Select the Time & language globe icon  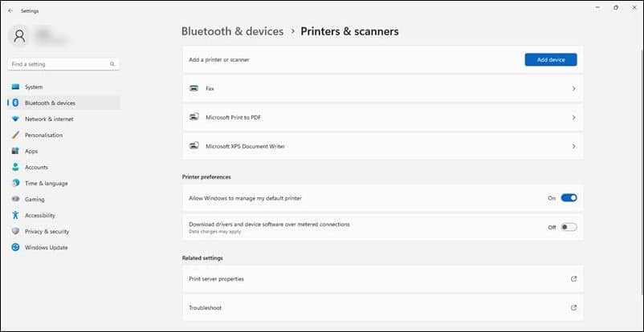point(15,183)
